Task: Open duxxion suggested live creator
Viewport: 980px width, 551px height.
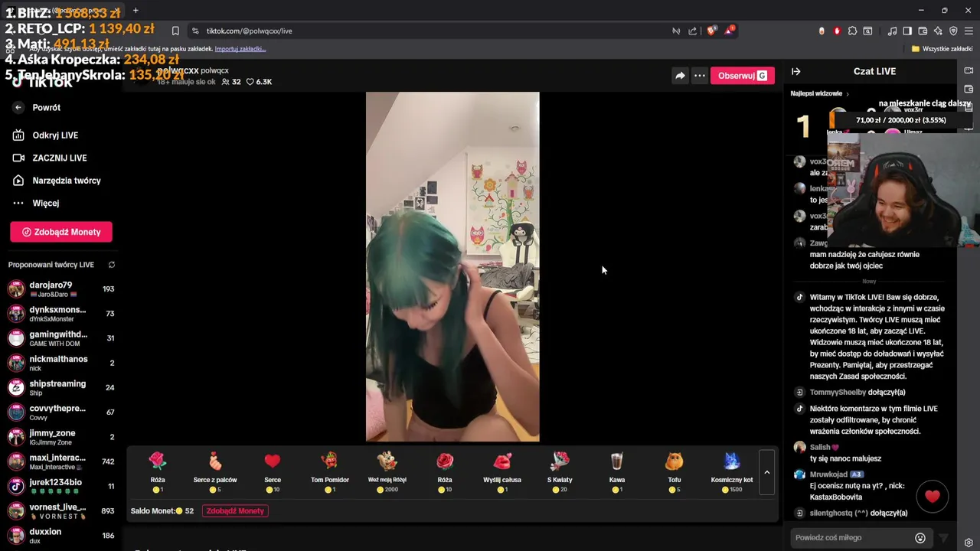Action: tap(60, 535)
